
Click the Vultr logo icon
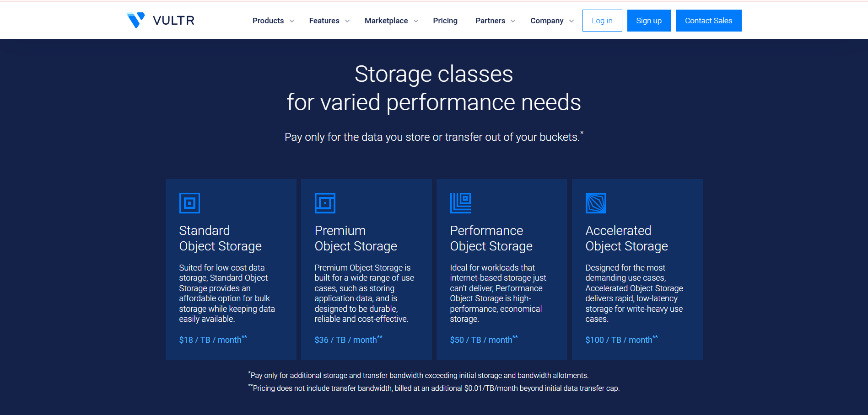(135, 20)
